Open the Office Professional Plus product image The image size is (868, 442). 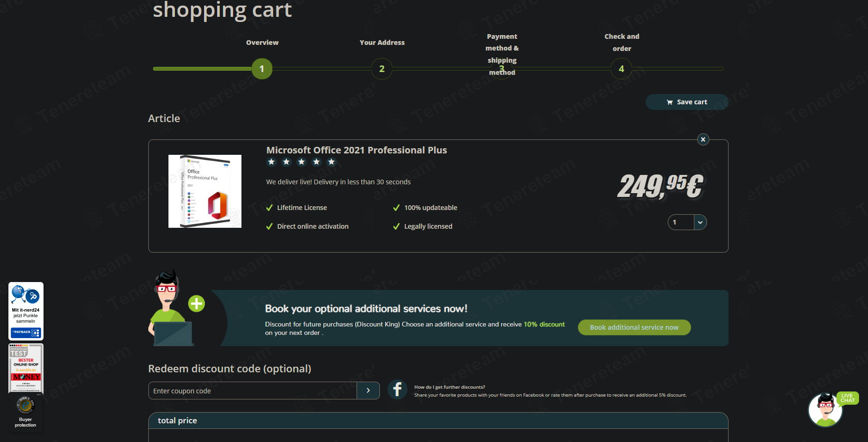[x=205, y=191]
